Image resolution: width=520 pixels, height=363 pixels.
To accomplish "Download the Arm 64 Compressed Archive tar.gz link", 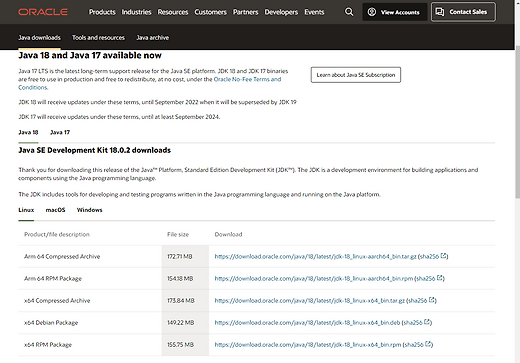I will [x=315, y=256].
